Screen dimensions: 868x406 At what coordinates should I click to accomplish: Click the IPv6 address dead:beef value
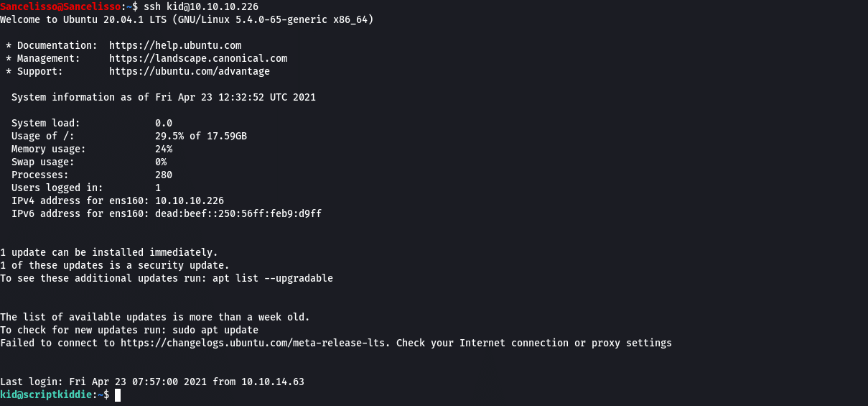238,213
